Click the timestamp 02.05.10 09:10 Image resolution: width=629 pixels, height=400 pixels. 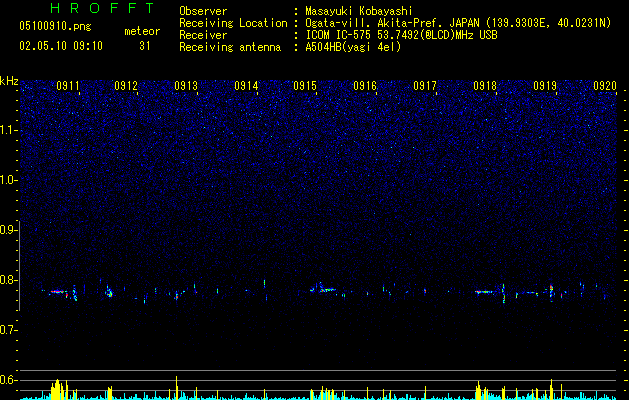pos(61,46)
